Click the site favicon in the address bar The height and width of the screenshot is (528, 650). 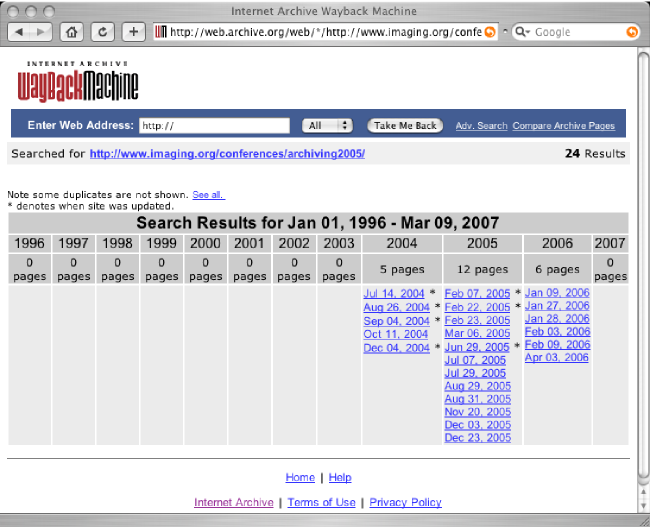pyautogui.click(x=161, y=32)
